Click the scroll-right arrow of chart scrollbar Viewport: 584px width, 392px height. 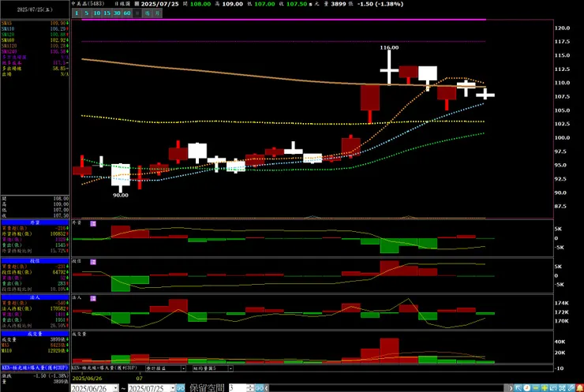pos(511,388)
